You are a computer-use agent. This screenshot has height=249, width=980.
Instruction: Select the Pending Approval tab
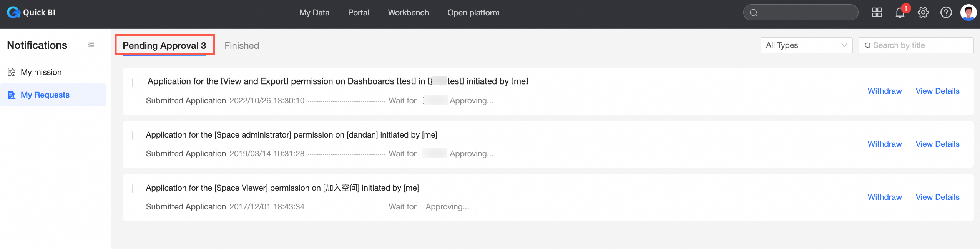164,46
